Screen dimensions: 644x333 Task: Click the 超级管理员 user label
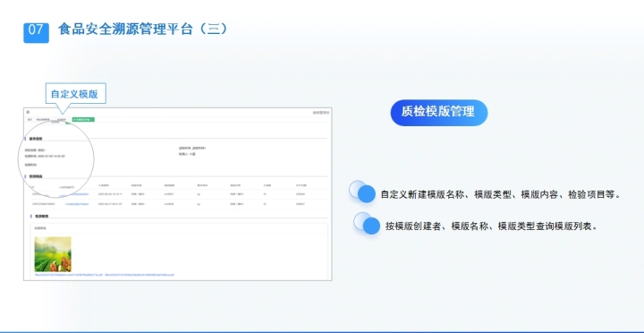tap(321, 112)
